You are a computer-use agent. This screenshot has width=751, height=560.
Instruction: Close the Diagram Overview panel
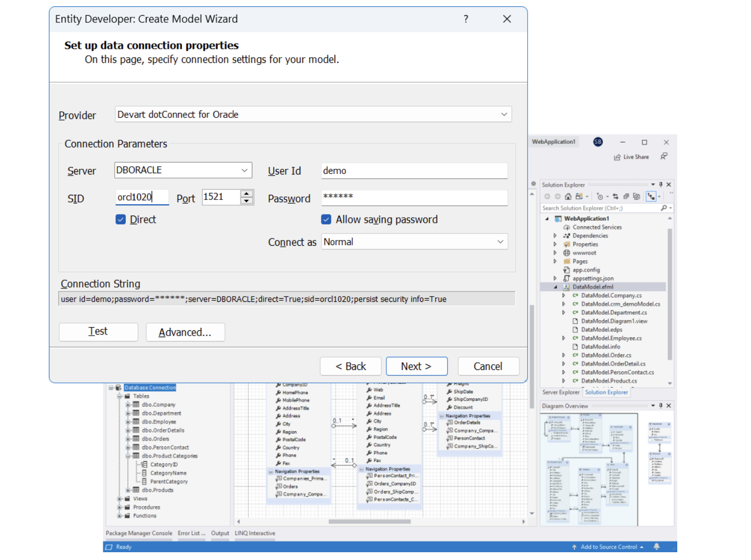click(x=669, y=406)
